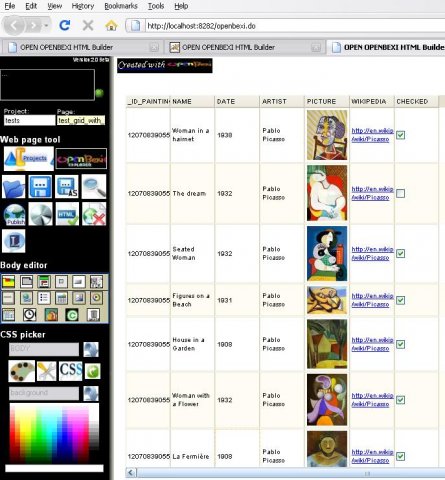Publish the page with the globe icon
445x480 pixels.
click(x=14, y=214)
